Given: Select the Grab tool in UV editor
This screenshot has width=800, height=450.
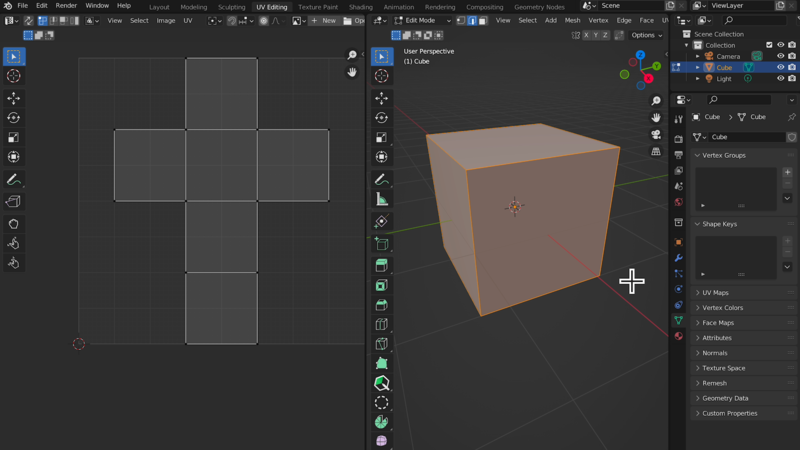Looking at the screenshot, I should click(x=14, y=223).
